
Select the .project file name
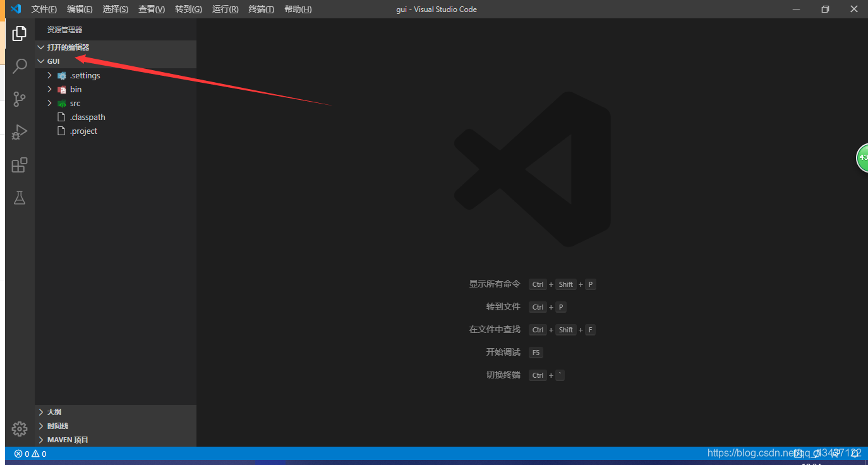click(x=83, y=131)
